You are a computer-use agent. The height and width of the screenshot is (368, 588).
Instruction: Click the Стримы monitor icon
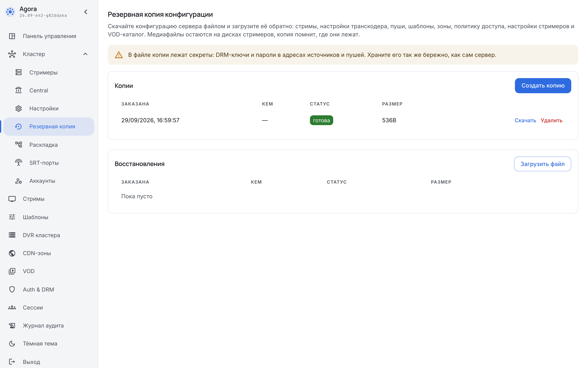point(12,199)
